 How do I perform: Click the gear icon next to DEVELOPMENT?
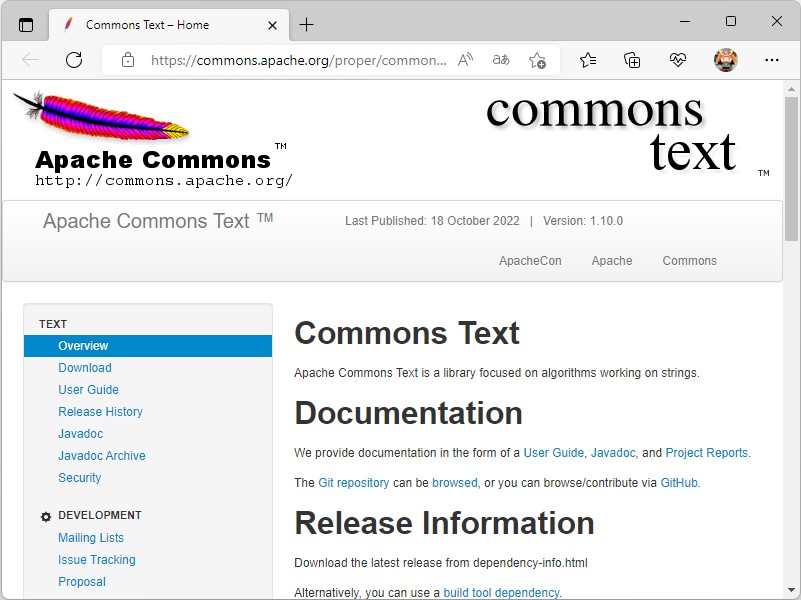45,515
